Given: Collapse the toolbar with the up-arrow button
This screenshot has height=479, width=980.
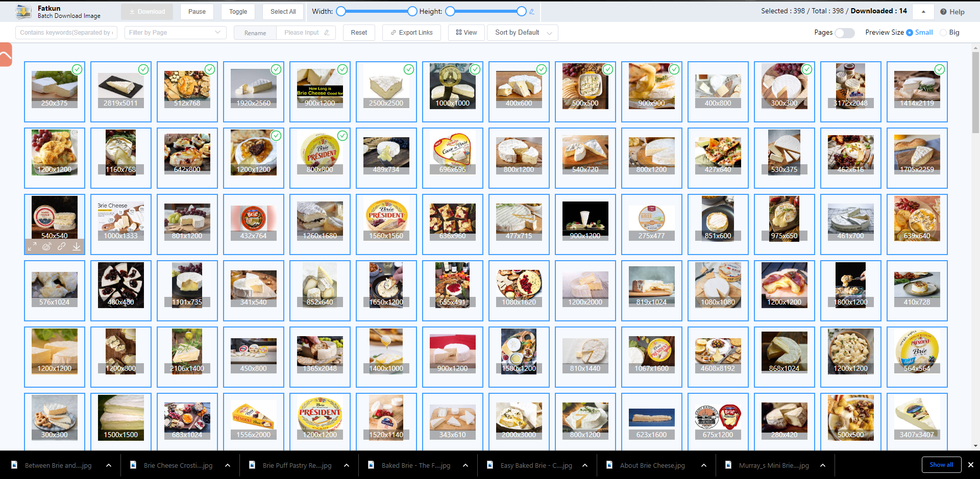Looking at the screenshot, I should pos(923,11).
